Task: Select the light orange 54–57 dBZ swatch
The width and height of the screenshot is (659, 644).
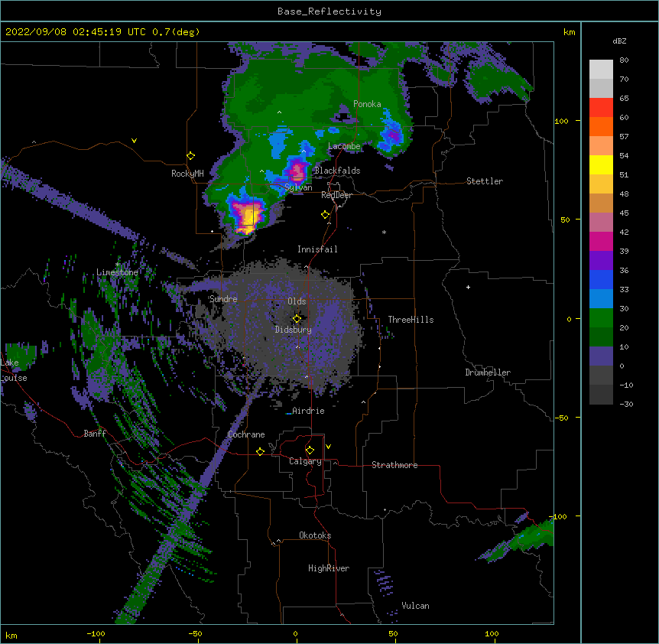Action: [601, 146]
